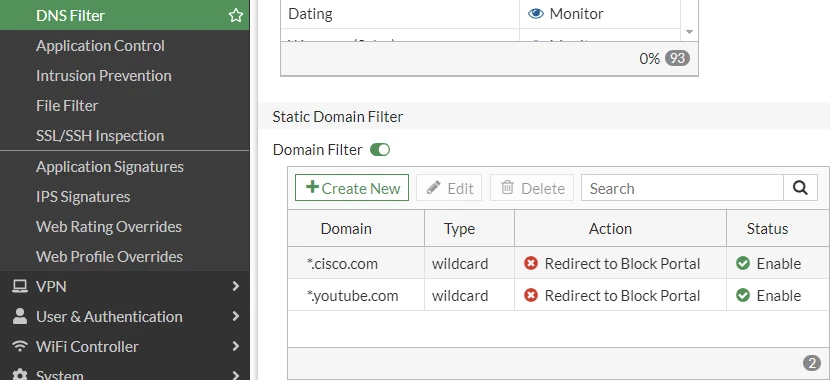The image size is (830, 380).
Task: Click the WiFi Controller signal icon
Action: coord(20,346)
